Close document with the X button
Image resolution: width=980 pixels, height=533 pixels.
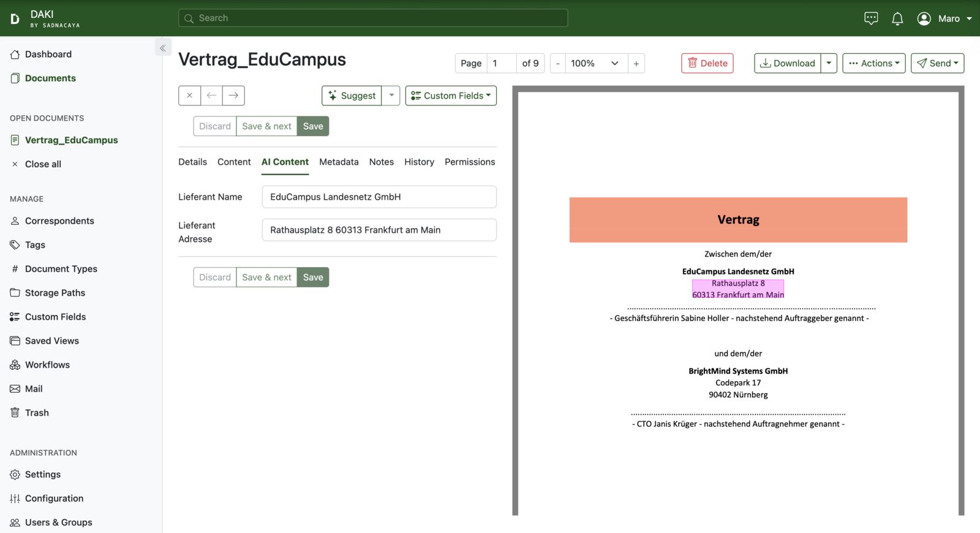[189, 96]
